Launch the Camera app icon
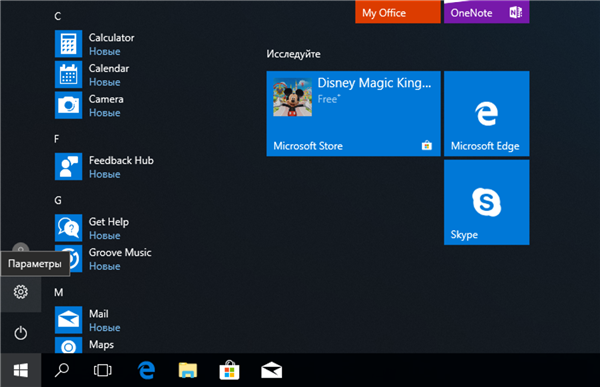Screen dimensions: 600x387 tap(68, 105)
